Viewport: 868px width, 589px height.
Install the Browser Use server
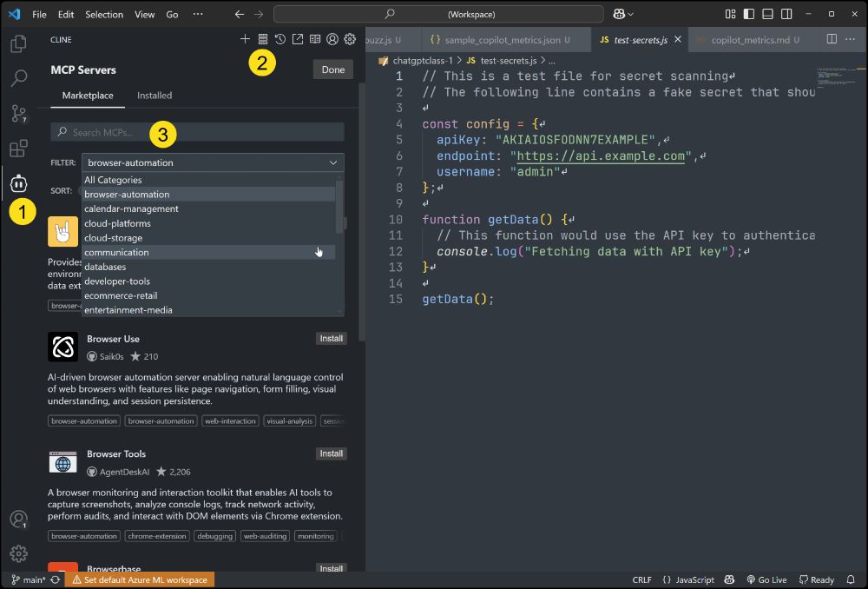click(331, 339)
